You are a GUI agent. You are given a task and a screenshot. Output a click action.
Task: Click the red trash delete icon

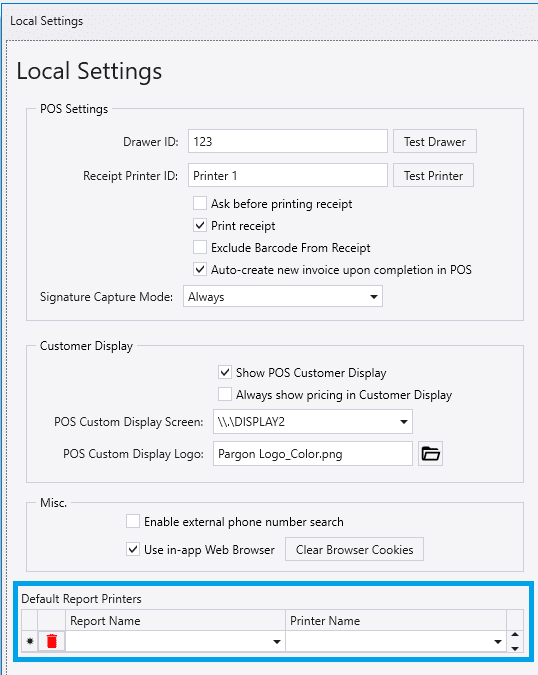click(52, 641)
